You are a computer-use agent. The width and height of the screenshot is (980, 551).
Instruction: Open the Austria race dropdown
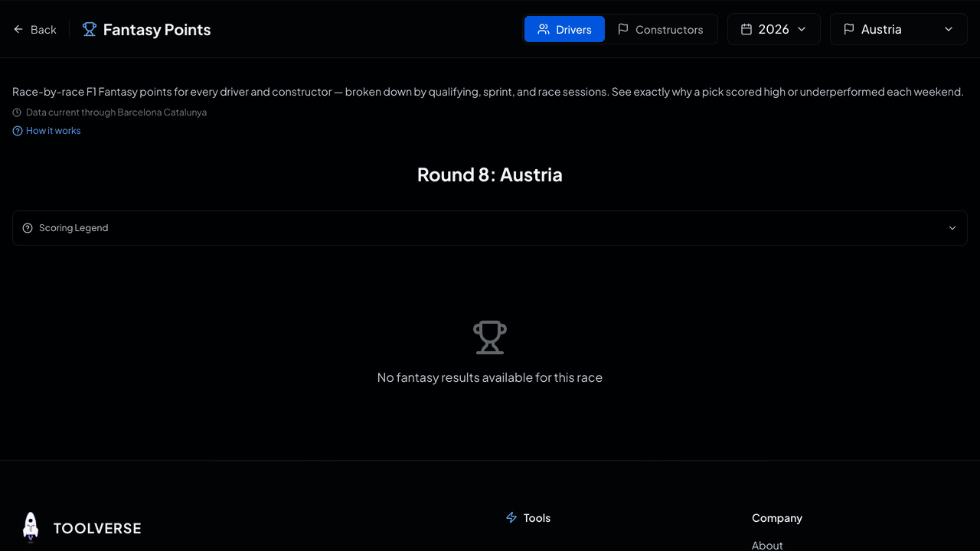coord(898,29)
